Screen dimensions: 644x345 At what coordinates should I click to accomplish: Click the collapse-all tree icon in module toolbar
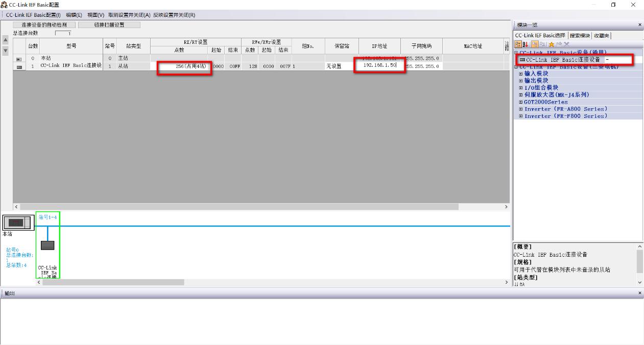(x=542, y=44)
